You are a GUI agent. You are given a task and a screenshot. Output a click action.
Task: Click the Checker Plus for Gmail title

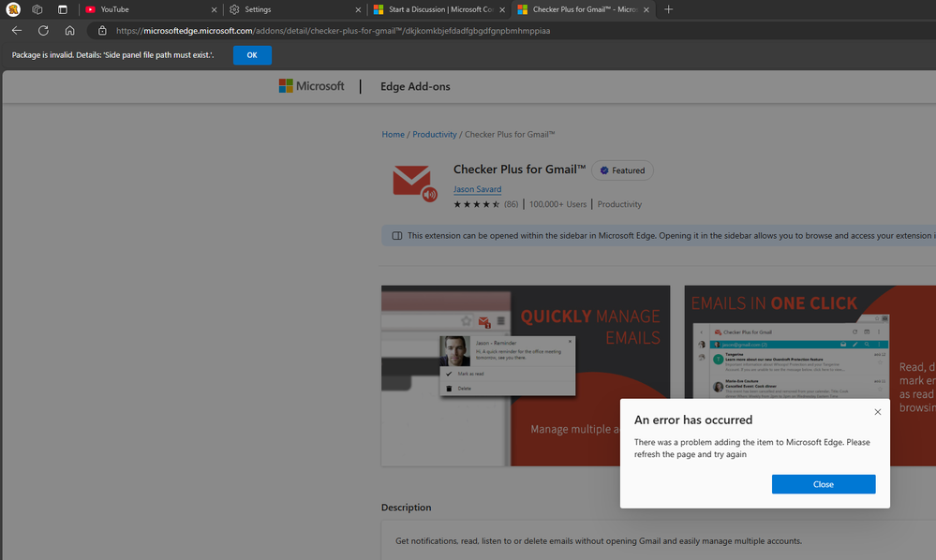(519, 169)
